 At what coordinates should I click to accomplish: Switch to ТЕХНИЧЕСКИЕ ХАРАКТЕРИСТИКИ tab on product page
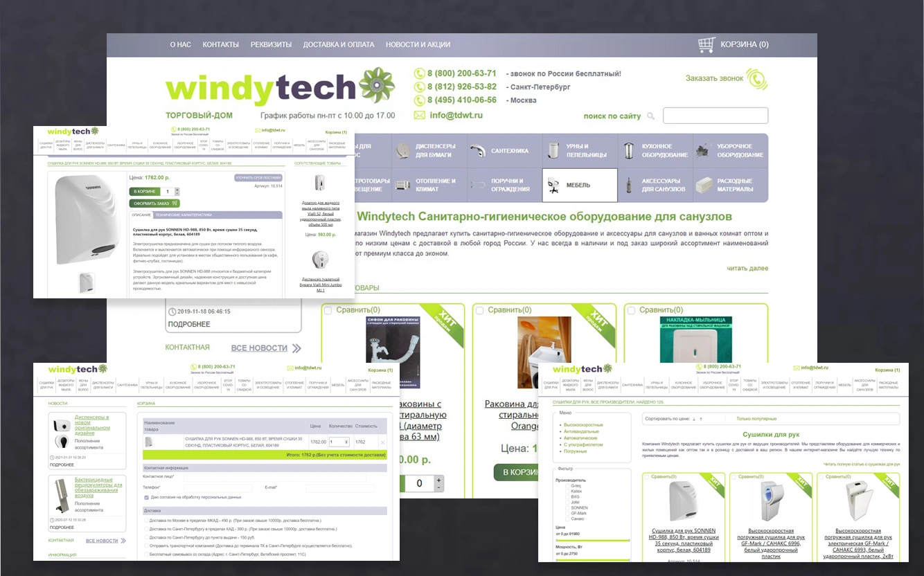pos(183,215)
